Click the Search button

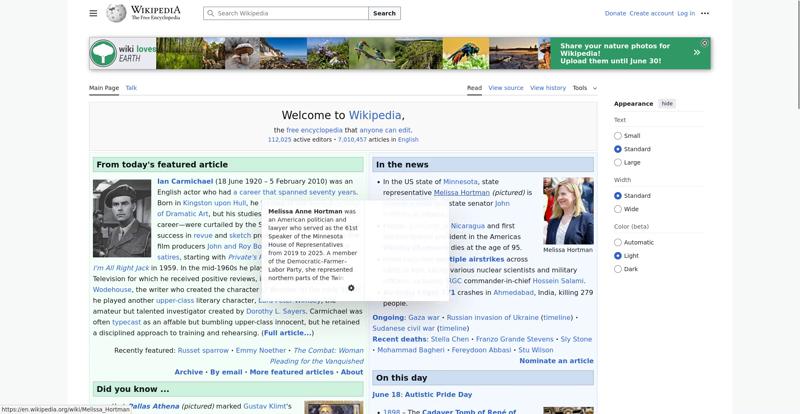384,13
